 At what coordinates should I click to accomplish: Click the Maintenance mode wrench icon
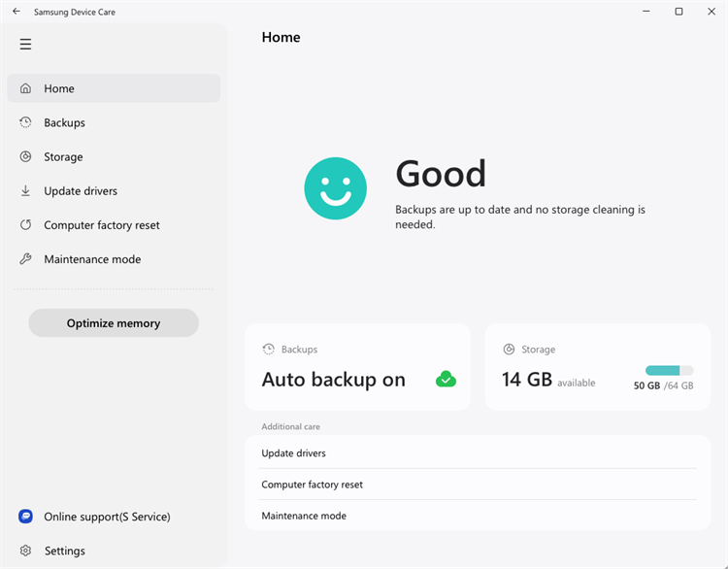[x=25, y=258]
